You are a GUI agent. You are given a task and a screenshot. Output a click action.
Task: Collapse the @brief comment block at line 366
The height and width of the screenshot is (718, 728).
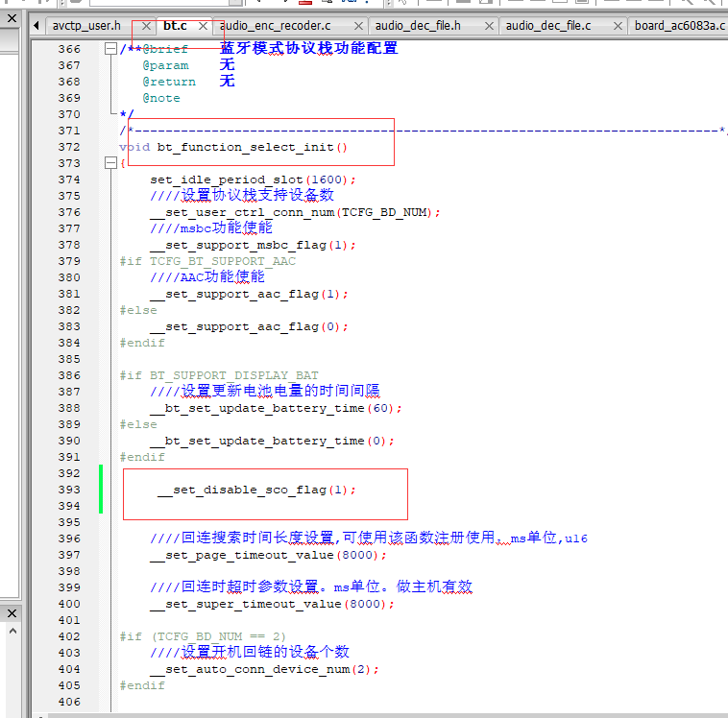click(x=110, y=49)
